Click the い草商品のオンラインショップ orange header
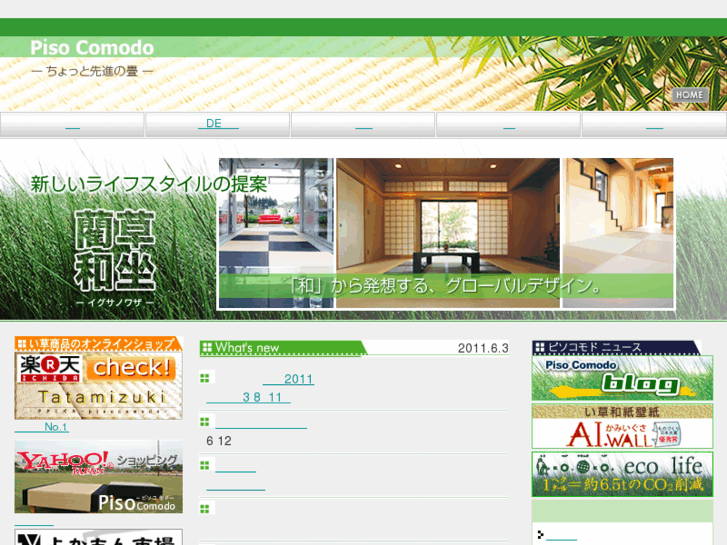Viewport: 727px width, 545px height. pyautogui.click(x=98, y=344)
